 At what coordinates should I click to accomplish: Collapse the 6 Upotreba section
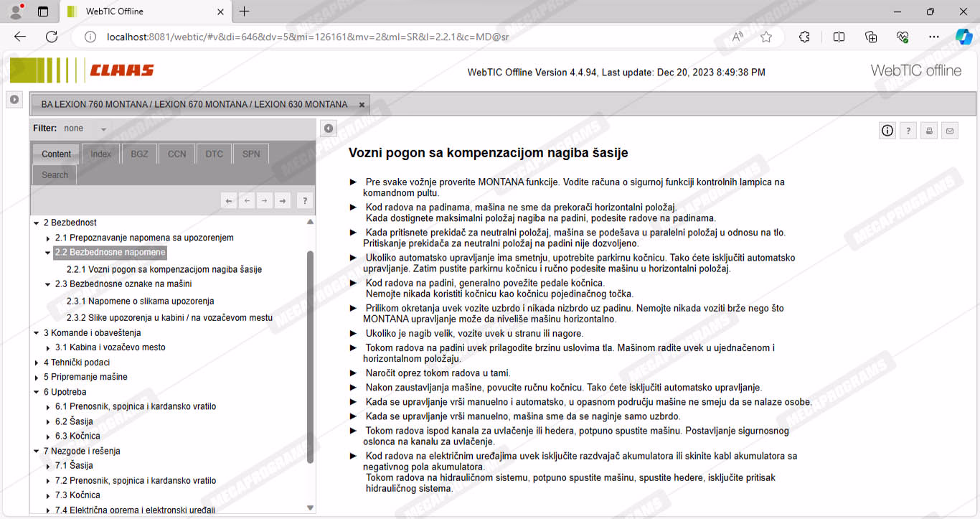pos(37,392)
